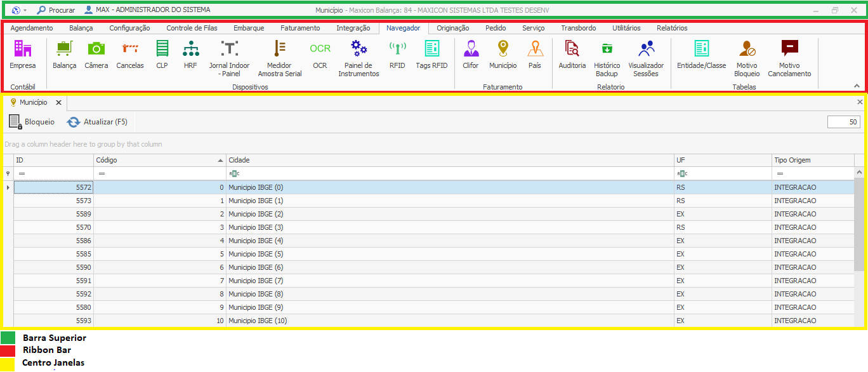
Task: Open the Auditoria report icon
Action: click(572, 55)
